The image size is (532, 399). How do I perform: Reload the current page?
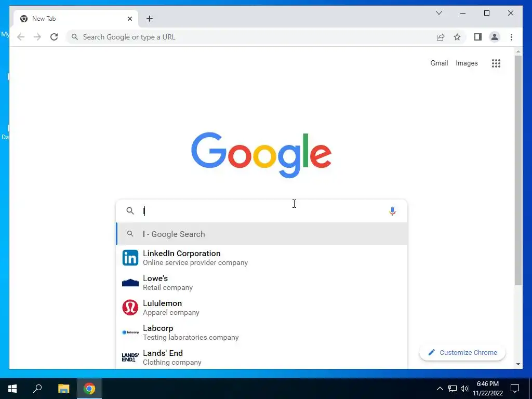tap(54, 37)
